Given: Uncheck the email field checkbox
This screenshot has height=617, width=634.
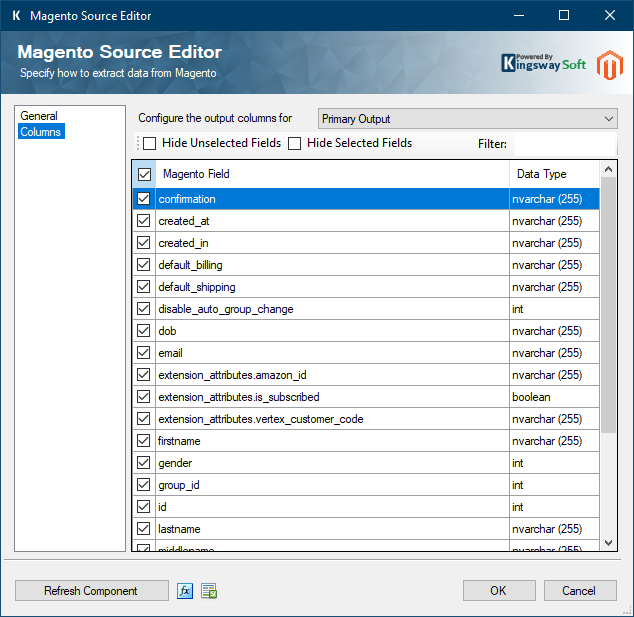Looking at the screenshot, I should click(144, 353).
